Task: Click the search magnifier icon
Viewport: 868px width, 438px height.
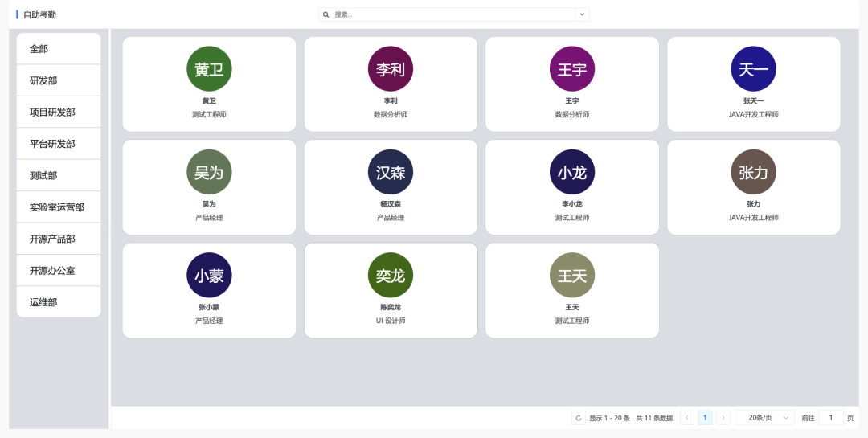Action: (x=325, y=14)
